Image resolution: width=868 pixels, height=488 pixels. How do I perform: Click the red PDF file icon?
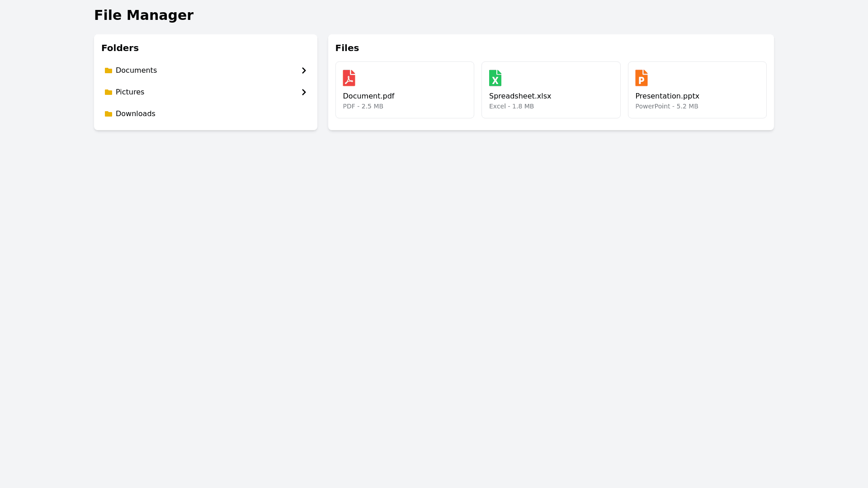coord(349,78)
